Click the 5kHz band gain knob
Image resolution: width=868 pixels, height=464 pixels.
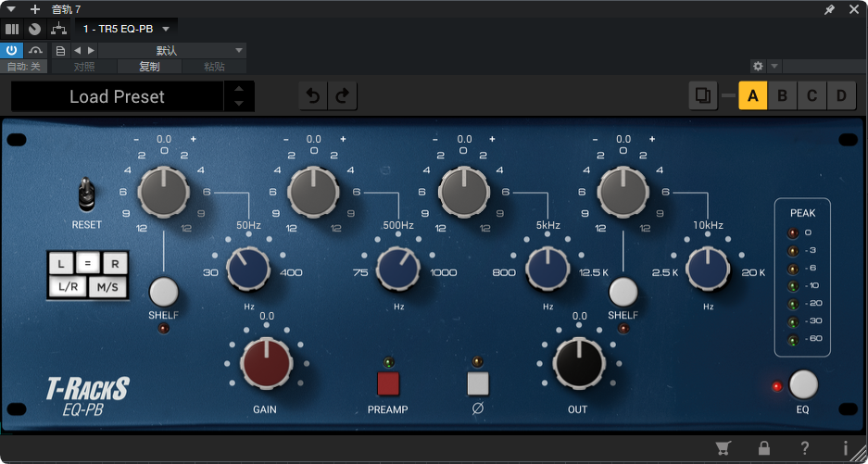pyautogui.click(x=464, y=191)
